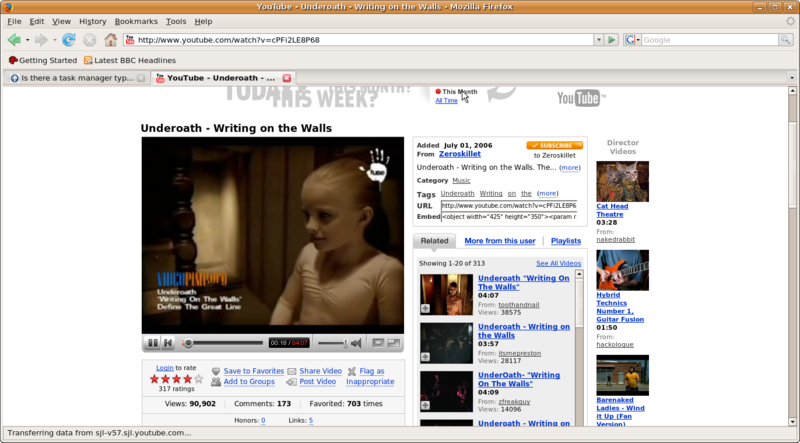Image resolution: width=800 pixels, height=443 pixels.
Task: Open the More from this user tab
Action: tap(500, 241)
